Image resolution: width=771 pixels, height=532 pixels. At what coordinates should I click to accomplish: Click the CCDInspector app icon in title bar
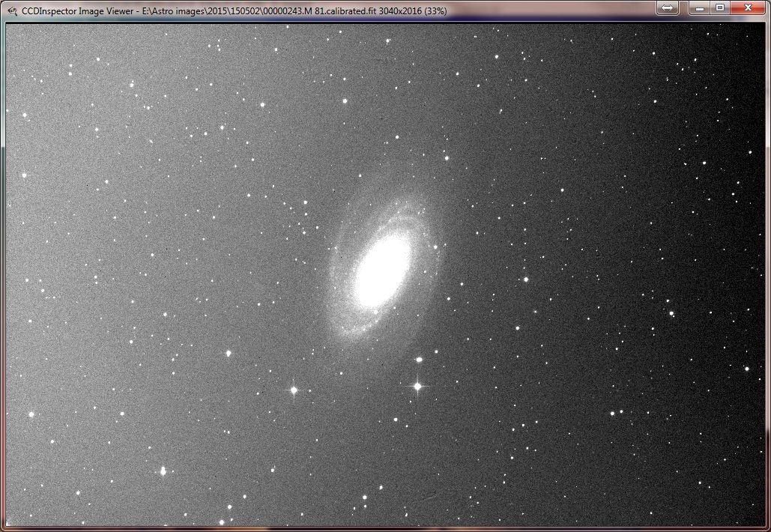12,10
